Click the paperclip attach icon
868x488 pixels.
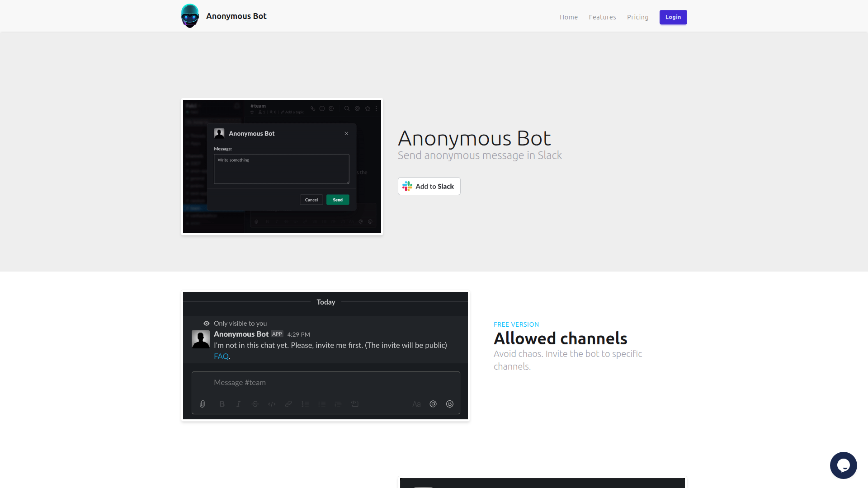pyautogui.click(x=203, y=404)
